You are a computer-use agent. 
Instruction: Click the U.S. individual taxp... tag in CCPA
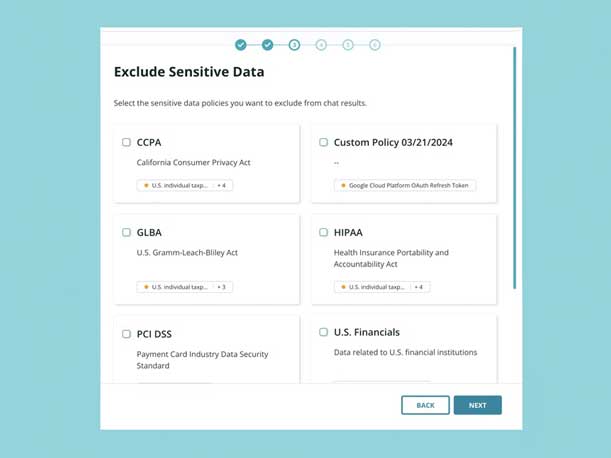tap(175, 186)
